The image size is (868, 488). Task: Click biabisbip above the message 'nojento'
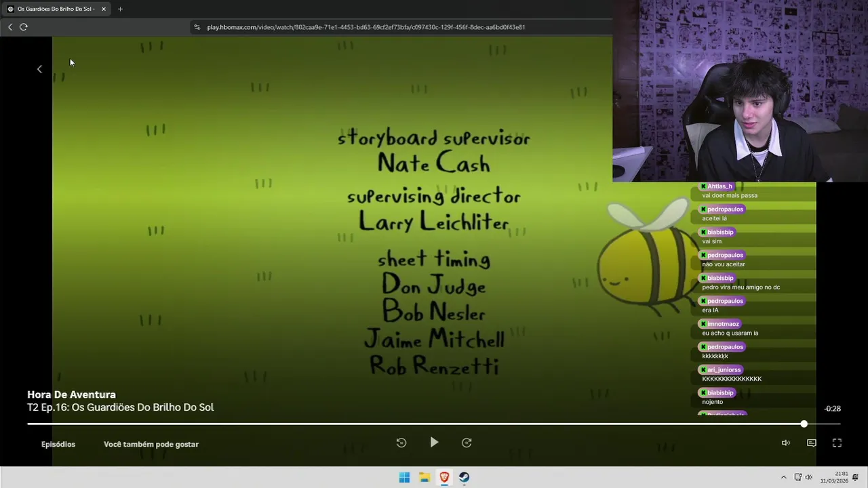(x=717, y=393)
